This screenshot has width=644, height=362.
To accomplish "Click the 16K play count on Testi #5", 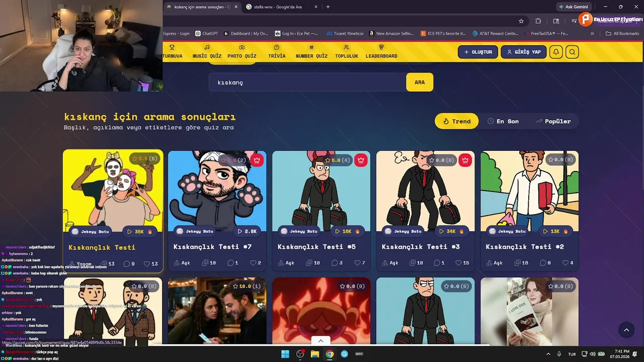I will point(347,231).
